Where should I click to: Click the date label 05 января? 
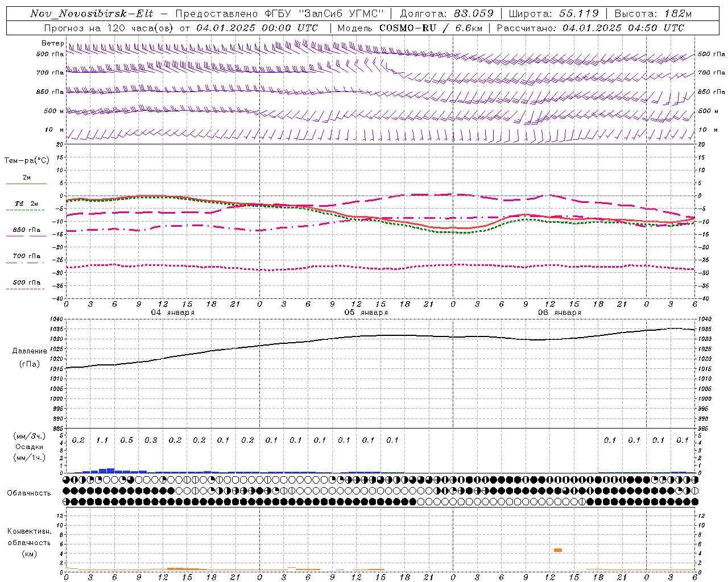pos(366,313)
